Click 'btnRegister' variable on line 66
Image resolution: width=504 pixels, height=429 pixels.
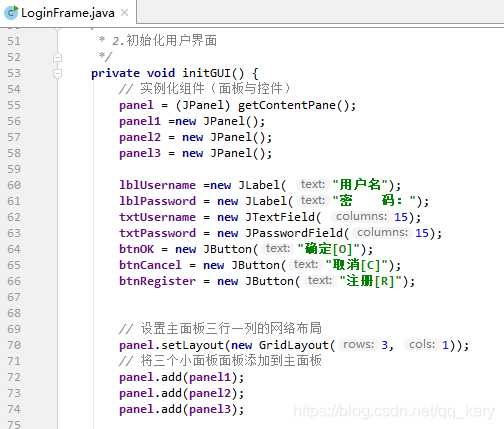click(158, 281)
